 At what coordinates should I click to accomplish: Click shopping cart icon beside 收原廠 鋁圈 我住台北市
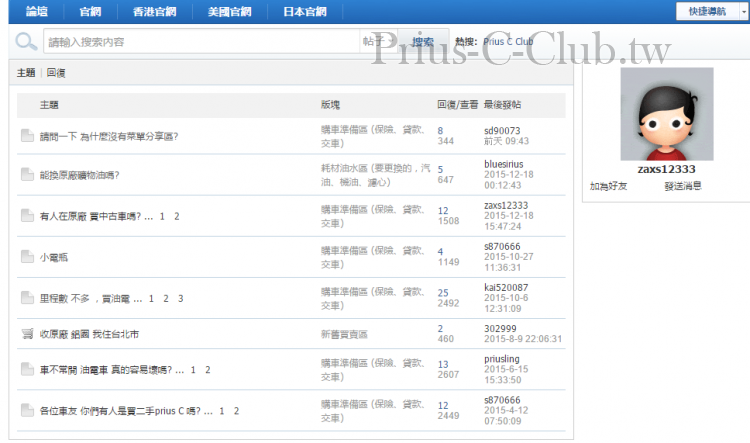pos(27,333)
